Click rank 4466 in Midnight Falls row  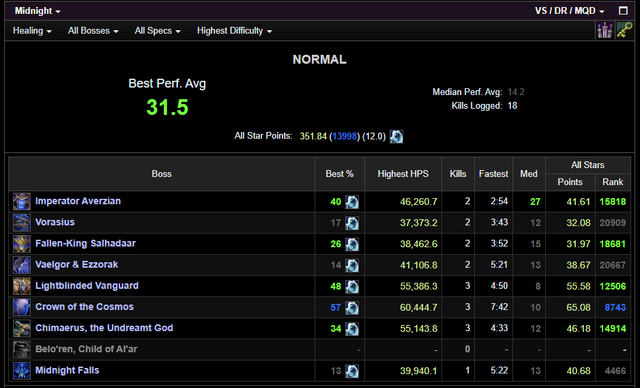click(615, 371)
